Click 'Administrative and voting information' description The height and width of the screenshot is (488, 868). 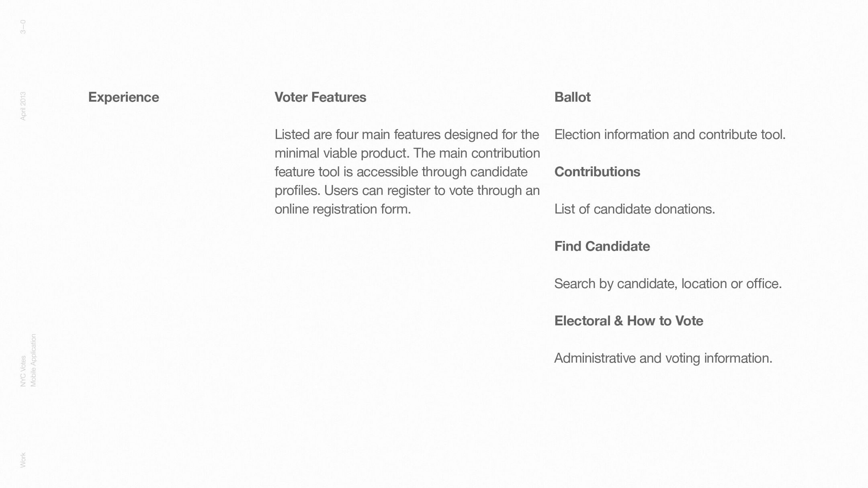coord(663,358)
